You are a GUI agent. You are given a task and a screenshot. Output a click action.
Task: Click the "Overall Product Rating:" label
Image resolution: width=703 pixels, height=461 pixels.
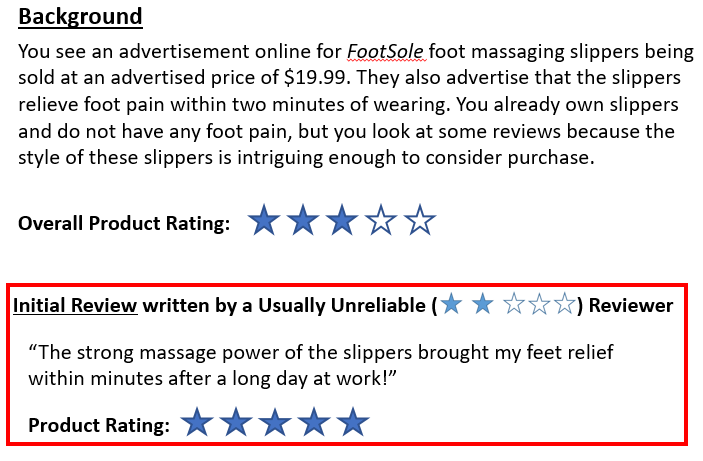124,222
